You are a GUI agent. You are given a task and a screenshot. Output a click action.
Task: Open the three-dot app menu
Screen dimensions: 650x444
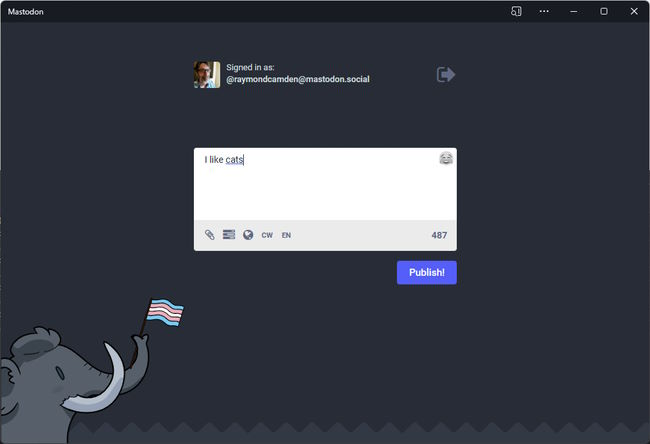(x=544, y=11)
